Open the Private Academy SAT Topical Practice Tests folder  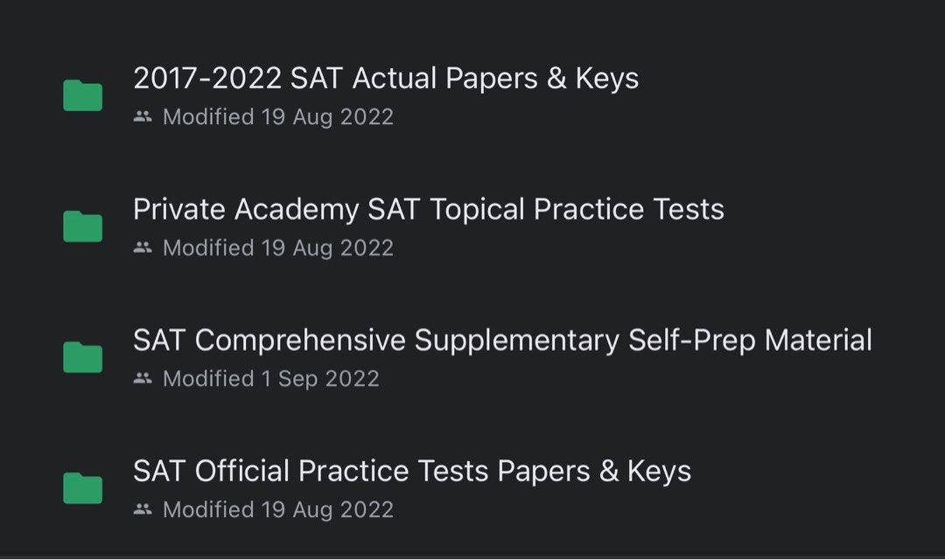(x=427, y=209)
